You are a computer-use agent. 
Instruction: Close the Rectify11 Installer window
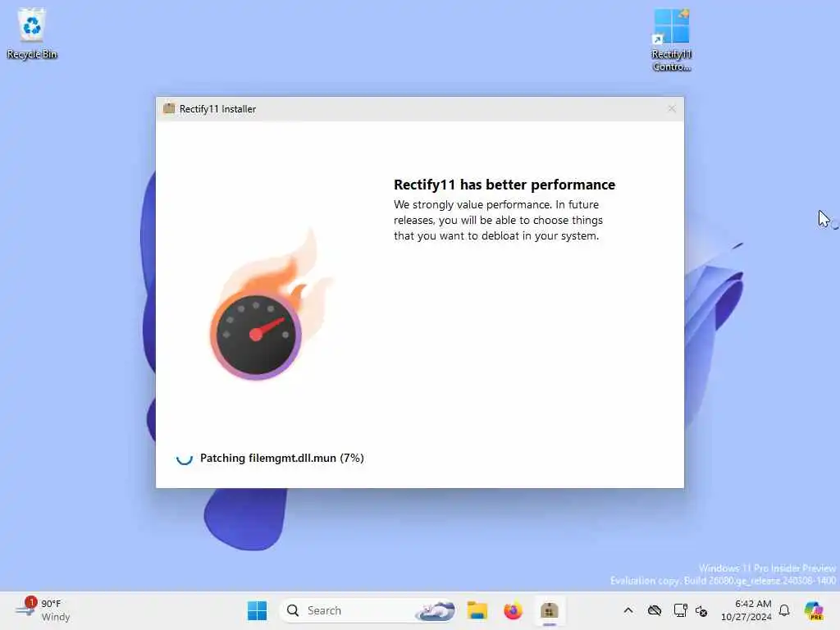point(672,109)
